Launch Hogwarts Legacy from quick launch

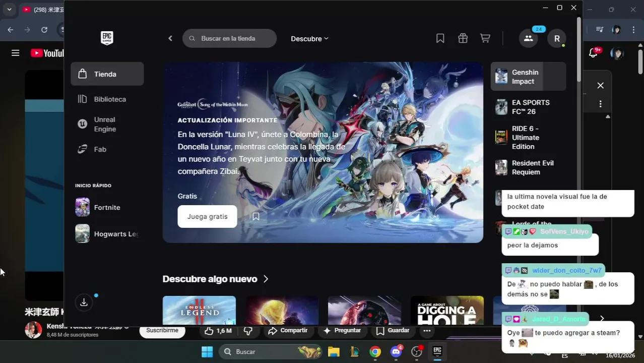(x=107, y=234)
